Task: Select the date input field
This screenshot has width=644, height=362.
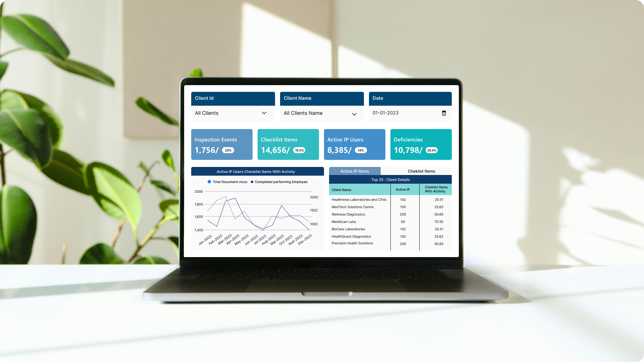Action: 410,113
